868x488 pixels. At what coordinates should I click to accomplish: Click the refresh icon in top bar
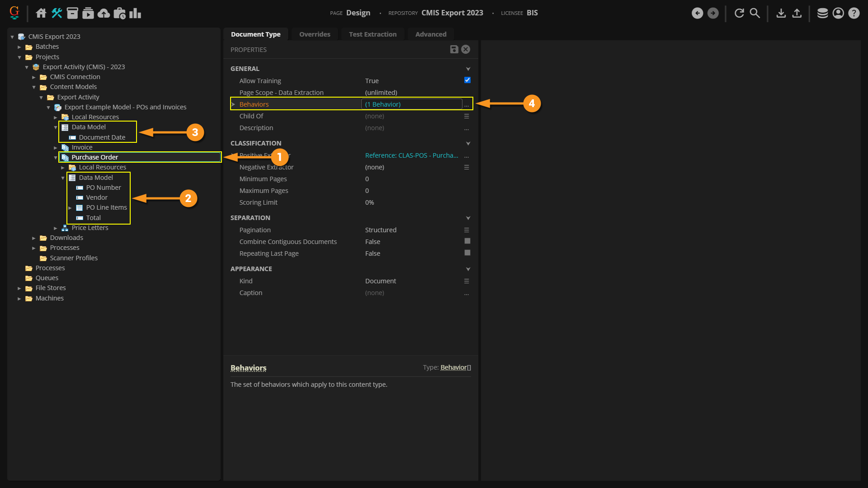click(x=739, y=13)
